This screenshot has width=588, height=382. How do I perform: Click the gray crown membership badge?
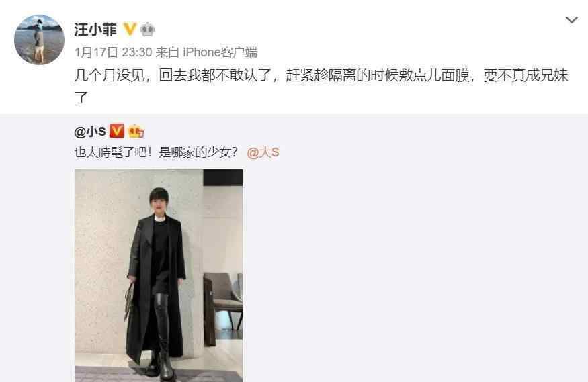(x=147, y=30)
